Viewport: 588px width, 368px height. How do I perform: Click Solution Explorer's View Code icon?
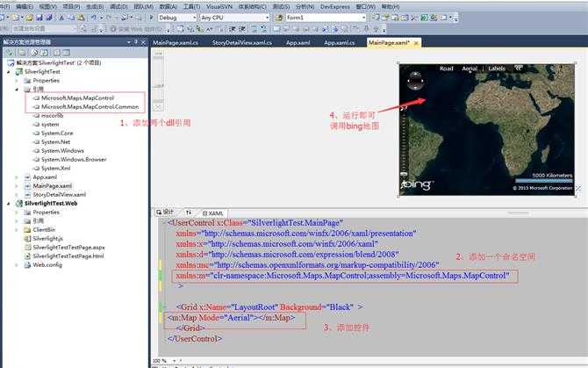coord(57,53)
